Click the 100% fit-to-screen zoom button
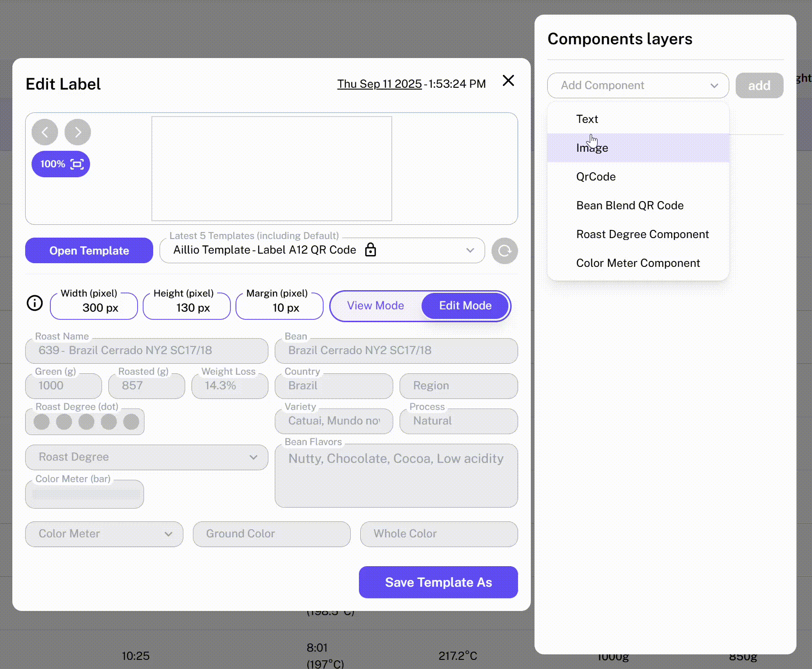 pos(61,164)
